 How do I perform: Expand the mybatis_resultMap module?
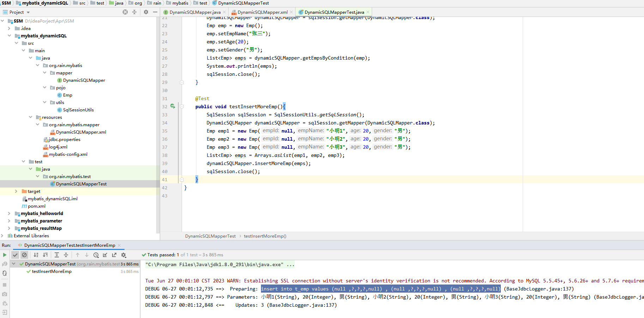[x=9, y=228]
